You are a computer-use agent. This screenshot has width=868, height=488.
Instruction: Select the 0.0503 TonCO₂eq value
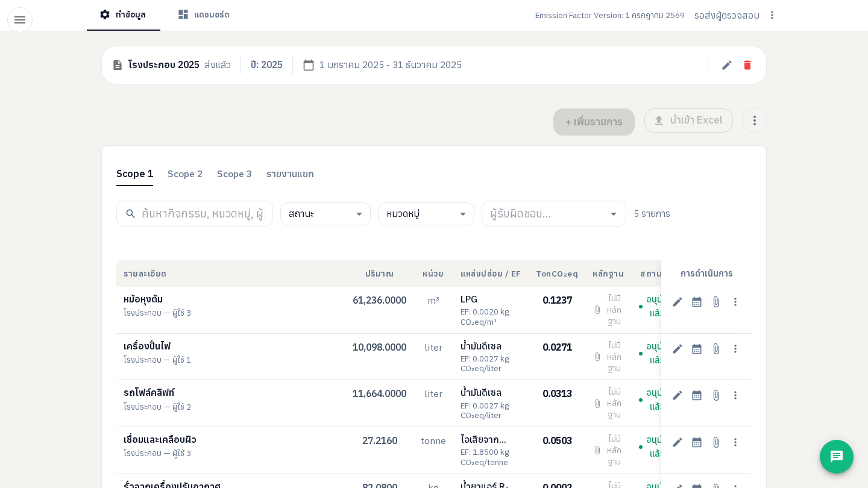pyautogui.click(x=557, y=440)
